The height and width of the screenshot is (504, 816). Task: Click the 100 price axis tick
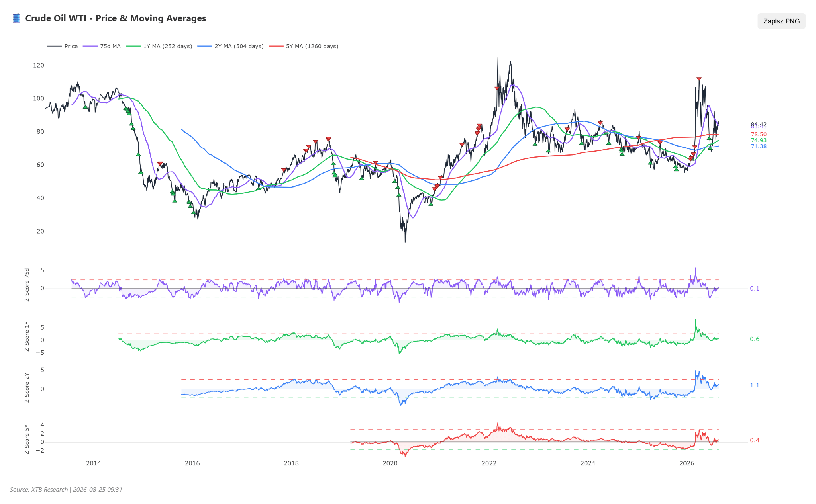39,98
